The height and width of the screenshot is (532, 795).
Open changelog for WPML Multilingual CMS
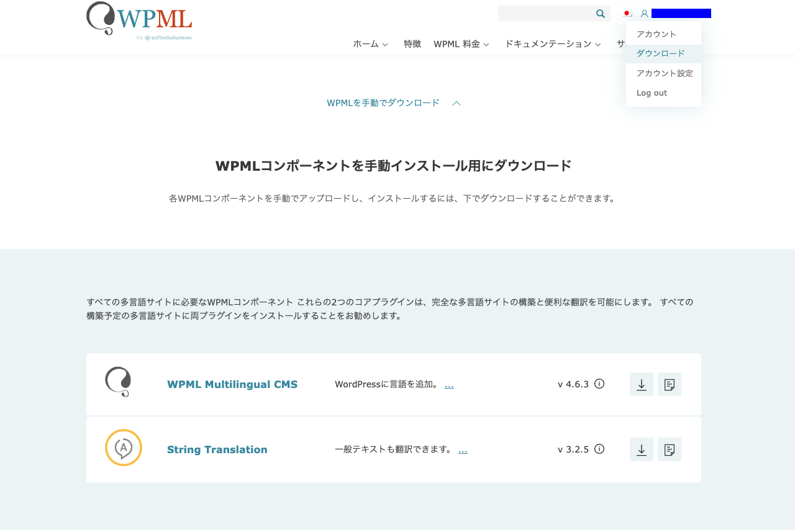tap(670, 384)
